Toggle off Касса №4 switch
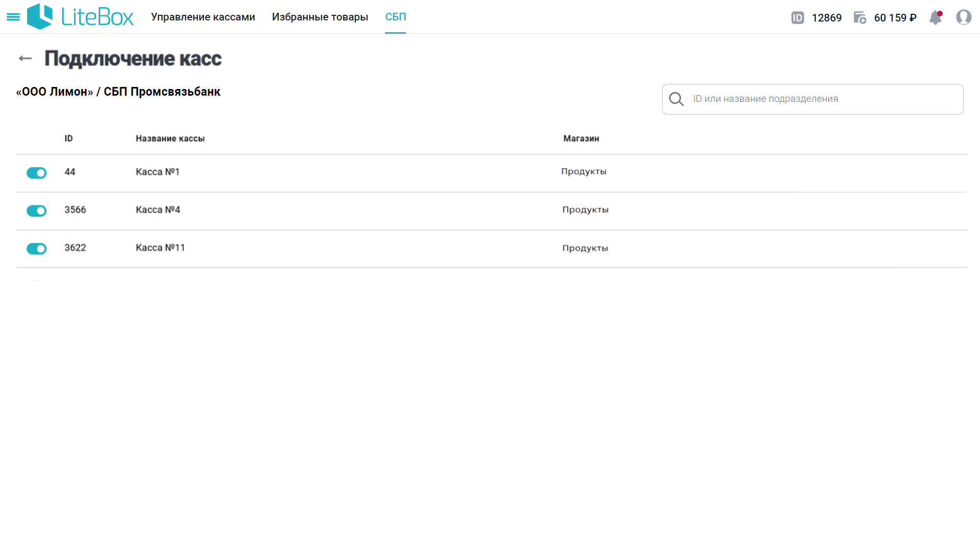Screen dimensions: 980x552 [36, 211]
